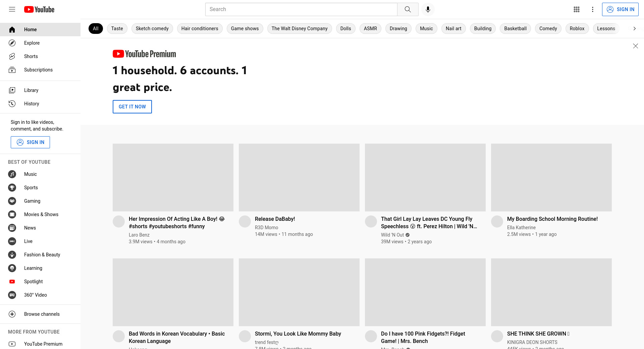Screen dimensions: 644x349
Task: Dismiss the YouTube Premium banner
Action: 635,46
